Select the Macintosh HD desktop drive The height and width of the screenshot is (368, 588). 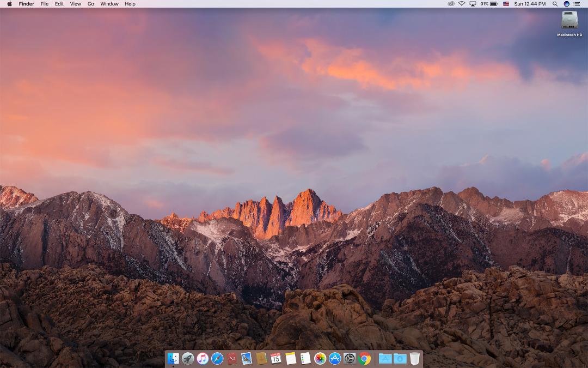pos(569,23)
